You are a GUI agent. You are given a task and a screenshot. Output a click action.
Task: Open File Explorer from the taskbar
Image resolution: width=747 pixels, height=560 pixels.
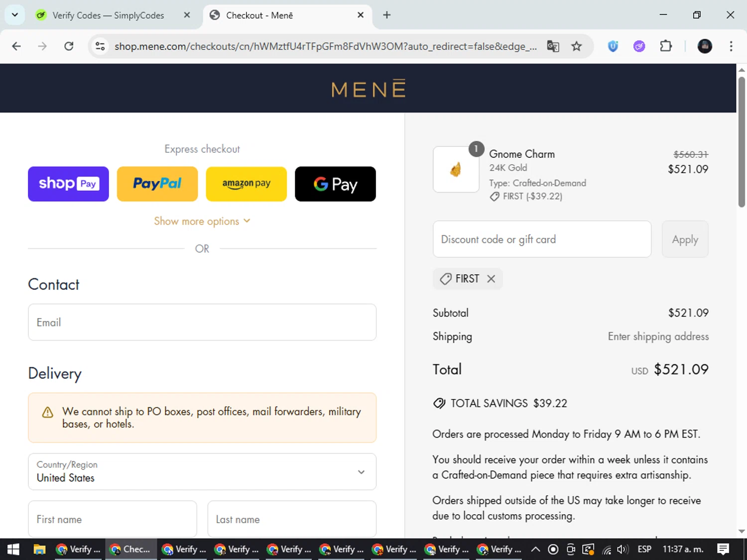coord(39,549)
